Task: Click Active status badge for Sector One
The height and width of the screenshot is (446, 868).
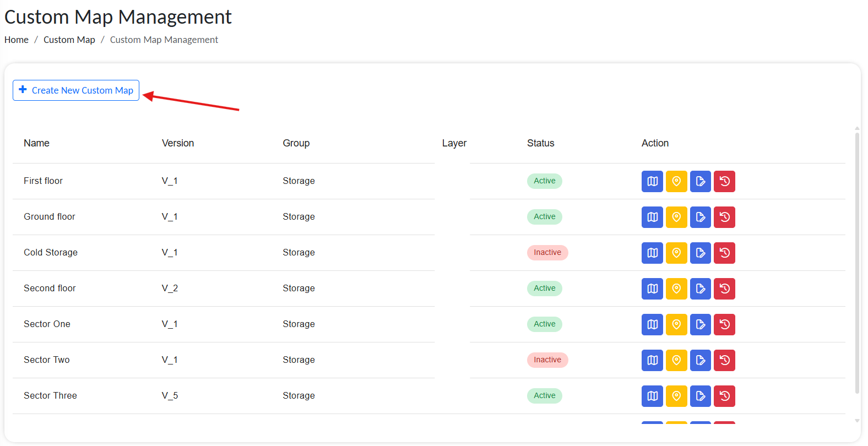Action: (x=544, y=324)
